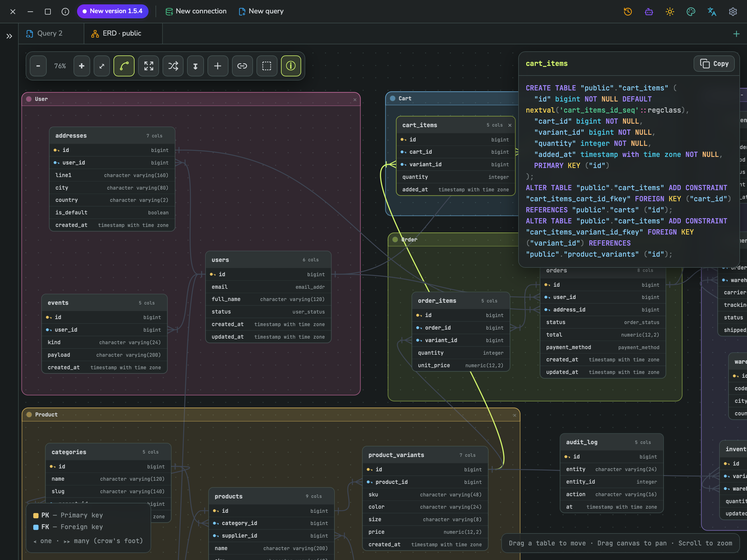Viewport: 747px width, 560px height.
Task: Click the User group color dot
Action: [x=29, y=99]
